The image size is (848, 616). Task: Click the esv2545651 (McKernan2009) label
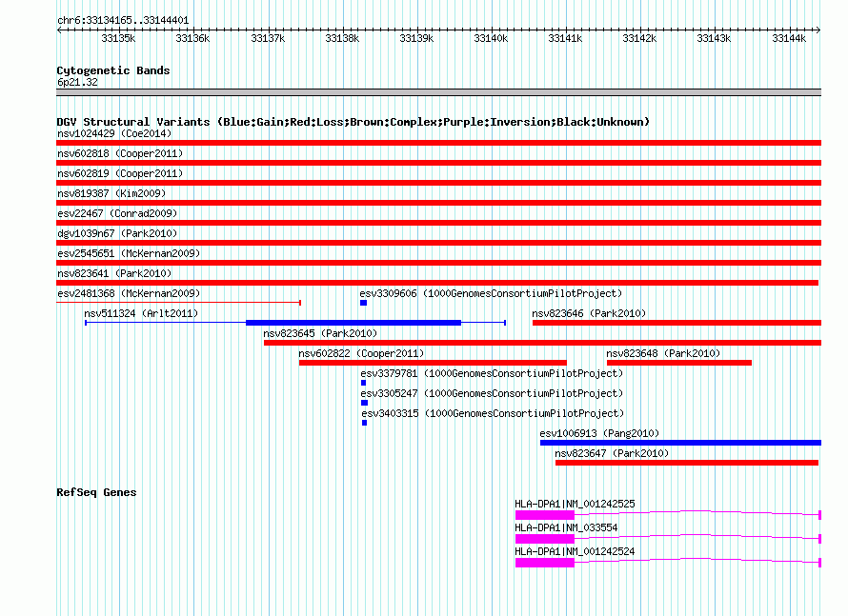pos(129,253)
